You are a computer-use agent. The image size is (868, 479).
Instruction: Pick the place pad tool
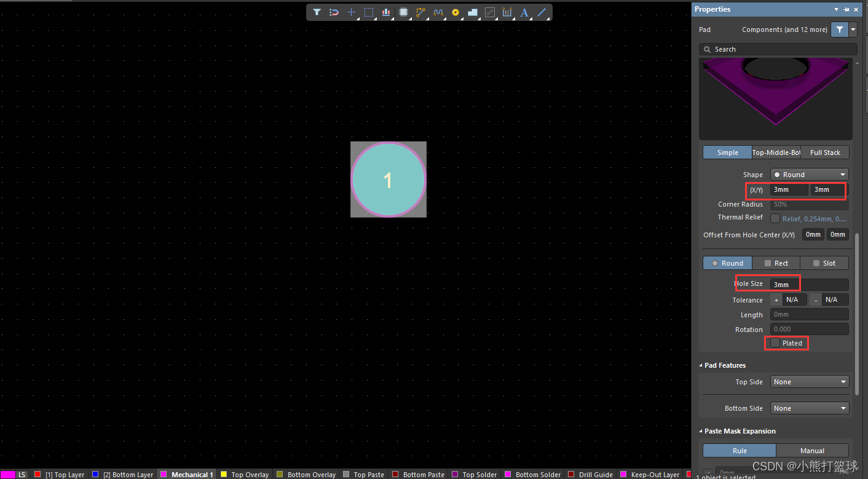tap(455, 12)
